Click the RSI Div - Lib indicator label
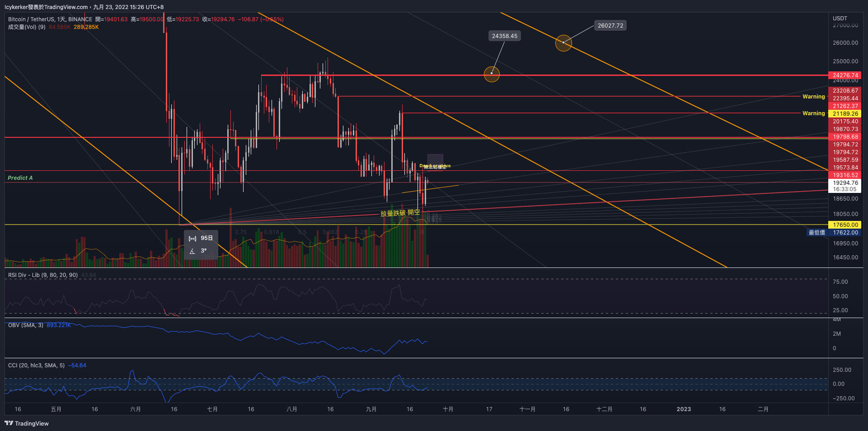 43,275
